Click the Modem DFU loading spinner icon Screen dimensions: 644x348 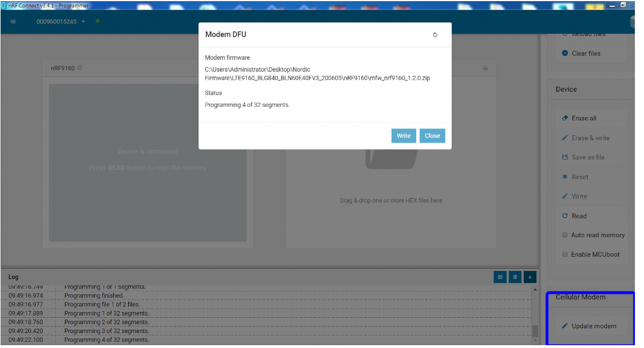pos(435,35)
